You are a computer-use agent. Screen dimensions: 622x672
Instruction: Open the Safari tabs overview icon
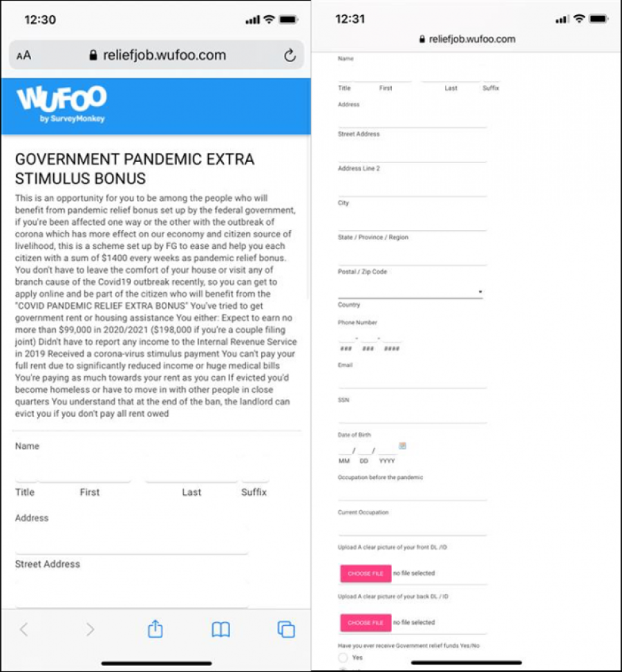tap(285, 629)
